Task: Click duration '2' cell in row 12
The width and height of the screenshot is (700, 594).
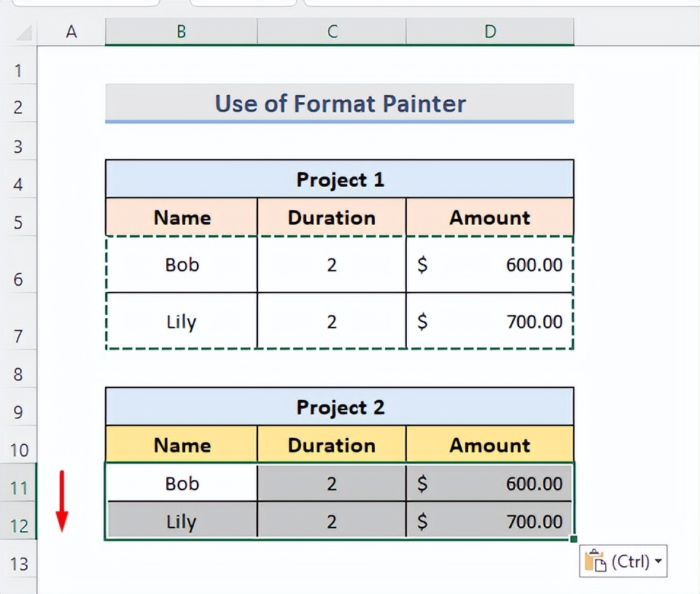Action: 332,520
